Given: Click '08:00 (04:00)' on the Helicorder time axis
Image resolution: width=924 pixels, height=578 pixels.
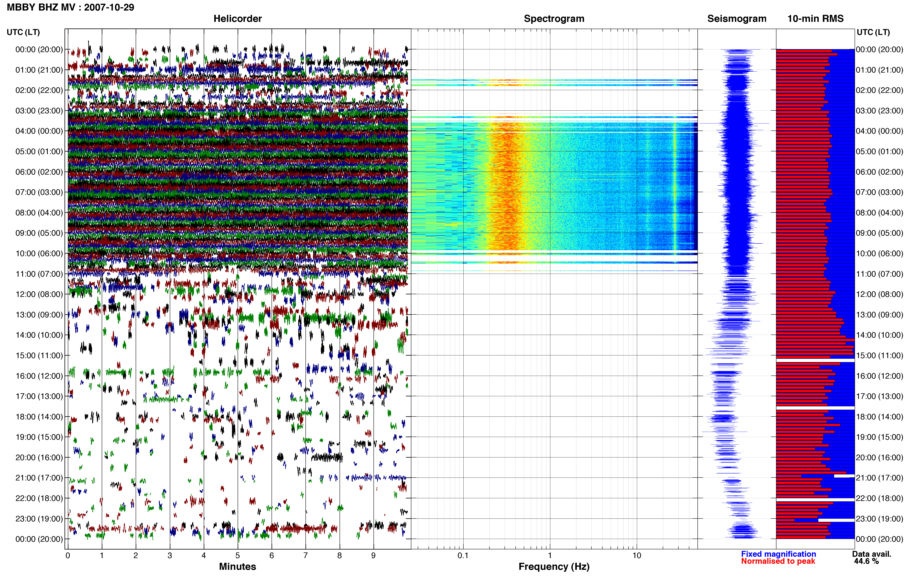Looking at the screenshot, I should coord(39,213).
